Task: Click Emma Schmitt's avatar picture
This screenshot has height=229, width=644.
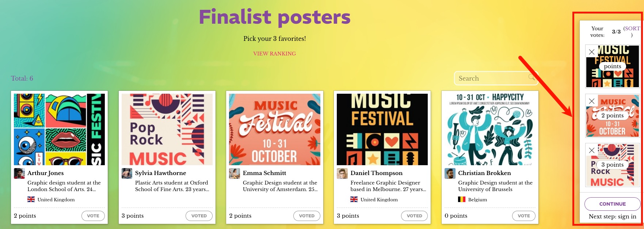Action: point(235,173)
